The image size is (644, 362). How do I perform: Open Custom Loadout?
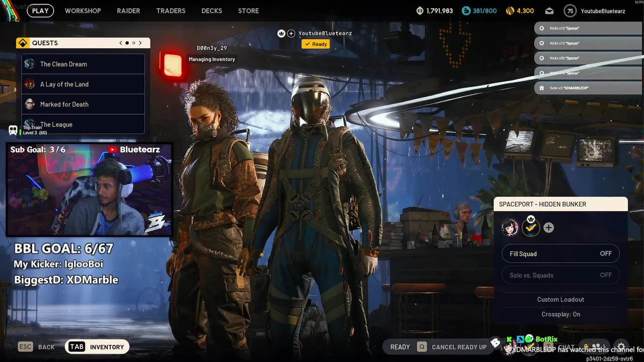point(560,299)
